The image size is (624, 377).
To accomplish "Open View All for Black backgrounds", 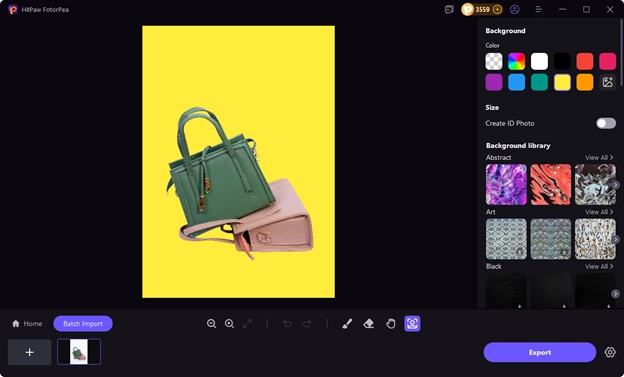I will click(599, 267).
